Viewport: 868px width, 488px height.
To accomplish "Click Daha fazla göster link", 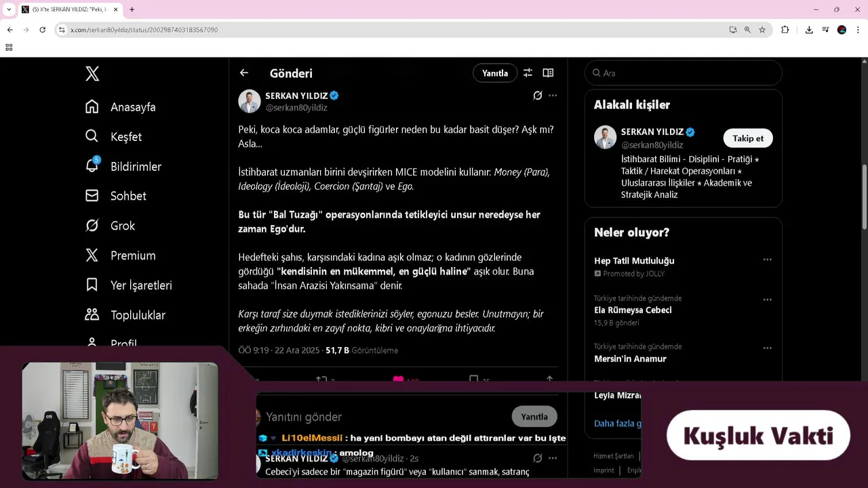I will 617,424.
